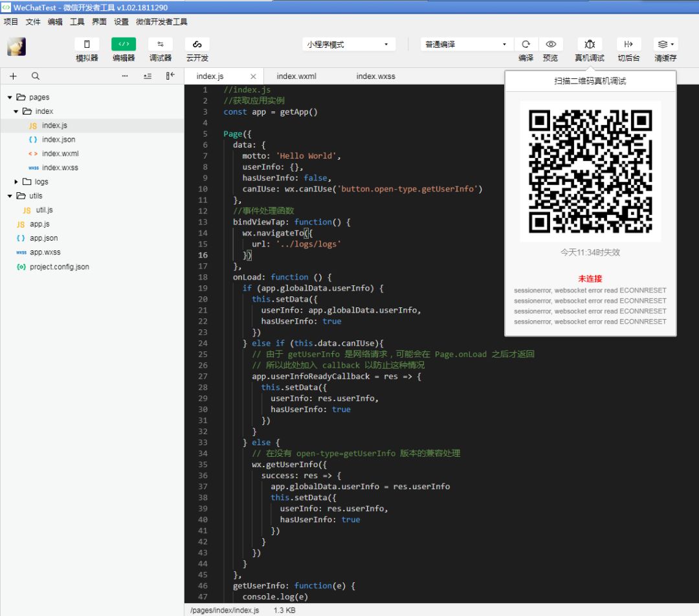Click the '../logs/logs' url string
Image resolution: width=699 pixels, height=616 pixels.
point(308,244)
